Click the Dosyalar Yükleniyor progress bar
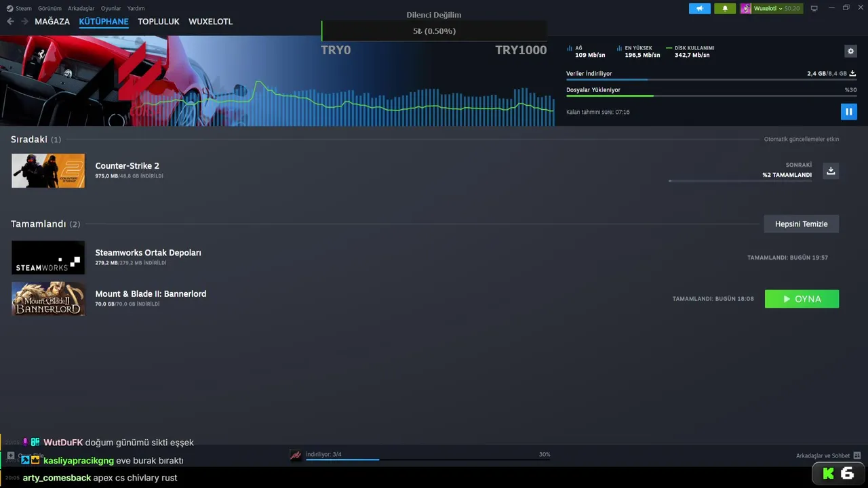868x488 pixels. pyautogui.click(x=711, y=96)
